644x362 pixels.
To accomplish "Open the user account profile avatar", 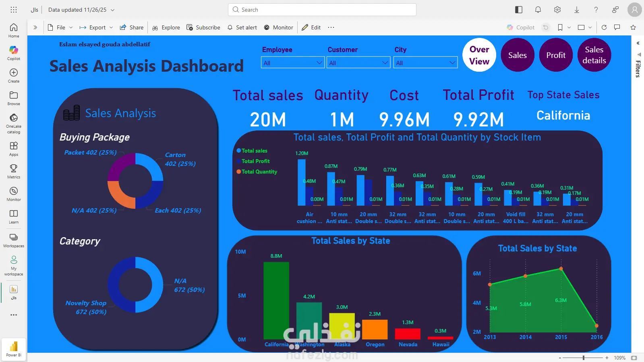I will tap(634, 10).
